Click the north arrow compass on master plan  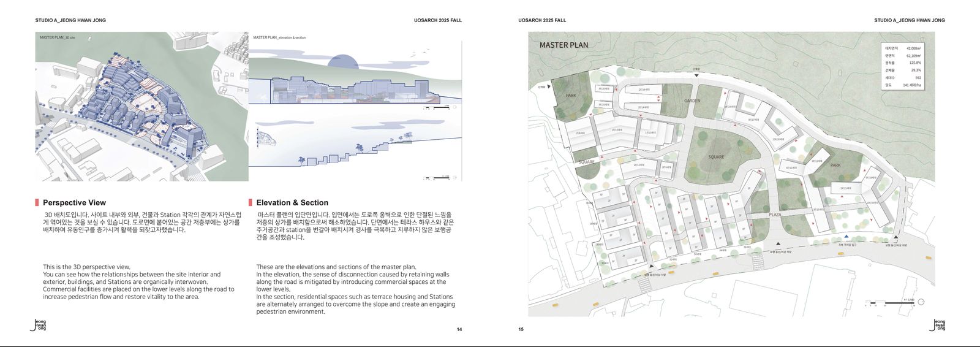[922, 302]
